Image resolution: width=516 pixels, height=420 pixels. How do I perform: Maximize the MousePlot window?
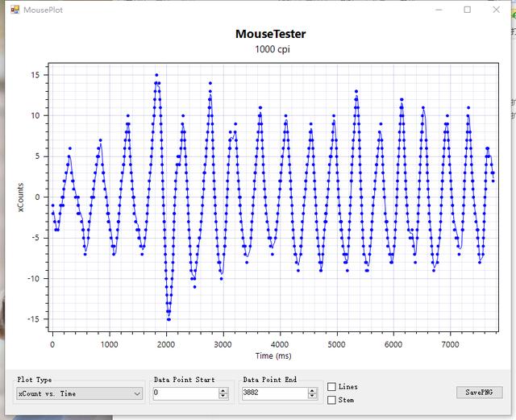click(467, 10)
